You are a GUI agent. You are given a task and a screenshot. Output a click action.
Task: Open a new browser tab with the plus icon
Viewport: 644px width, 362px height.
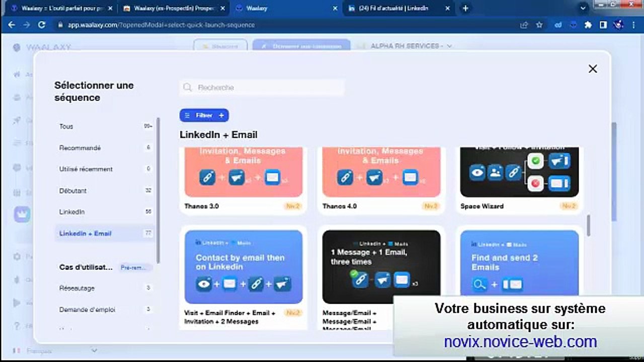465,8
